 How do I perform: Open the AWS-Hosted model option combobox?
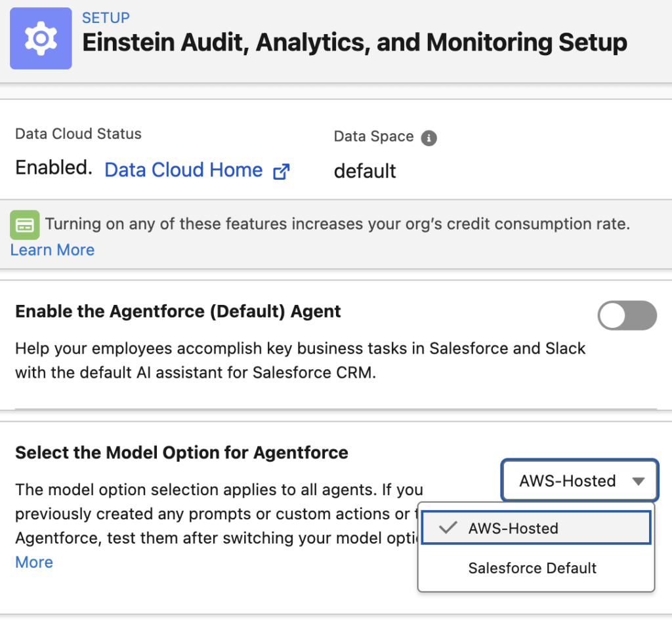click(x=579, y=480)
